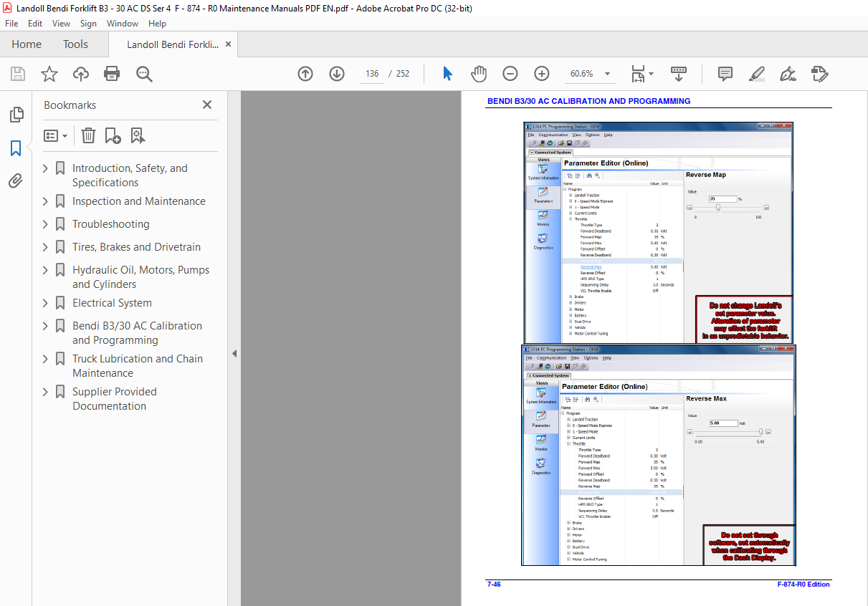Image resolution: width=868 pixels, height=606 pixels.
Task: Open the attachments paperclip panel
Action: pos(16,181)
